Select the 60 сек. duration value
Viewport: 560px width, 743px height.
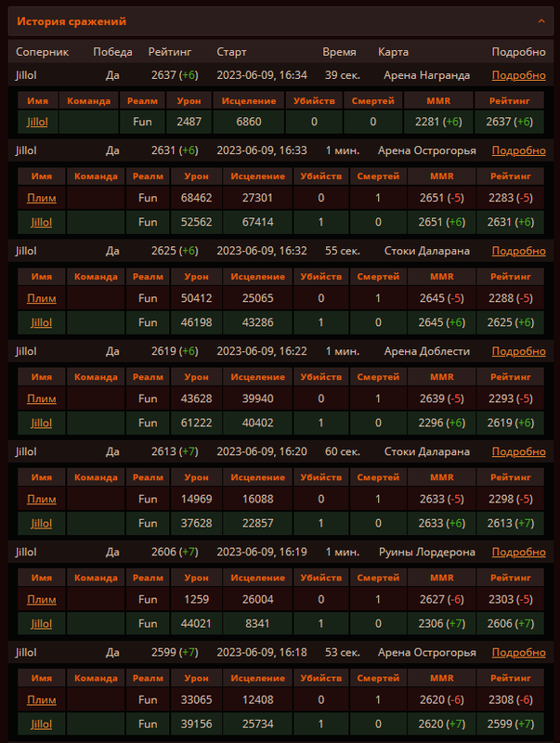coord(343,452)
